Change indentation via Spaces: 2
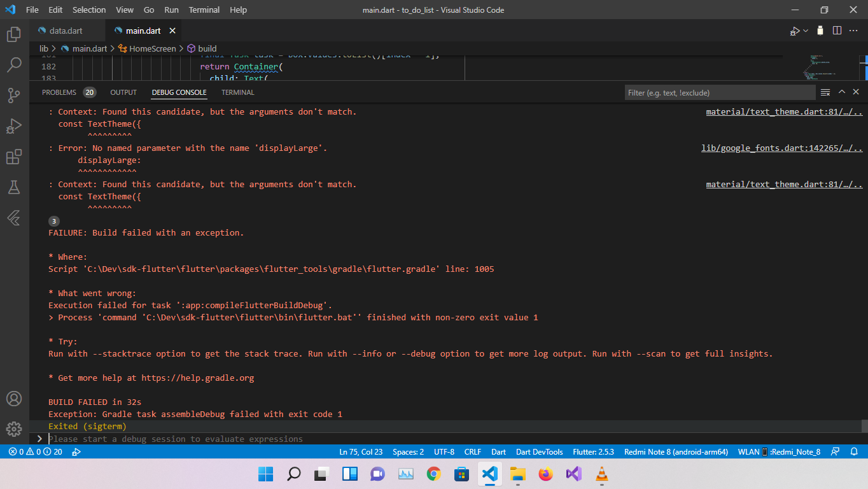The width and height of the screenshot is (868, 489). (408, 452)
